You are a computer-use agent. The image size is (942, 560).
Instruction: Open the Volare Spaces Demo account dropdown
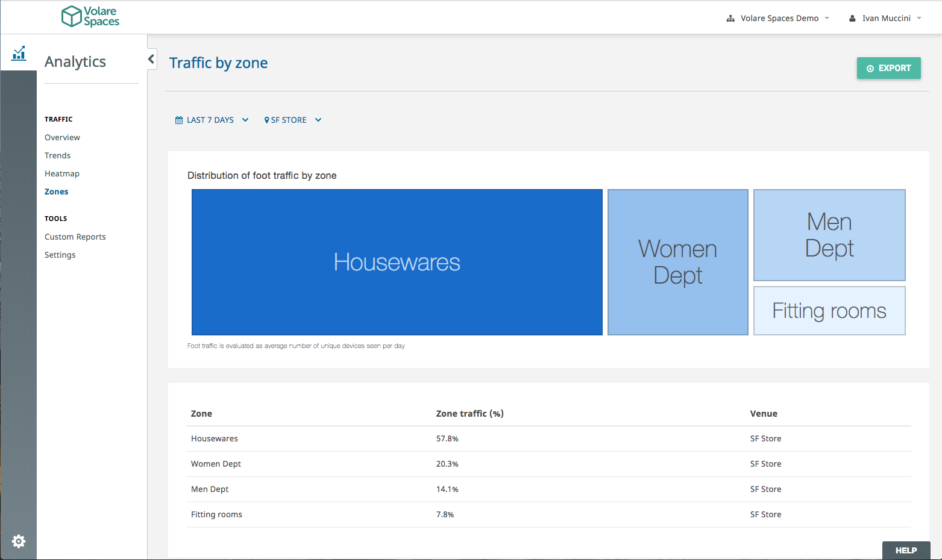point(778,19)
